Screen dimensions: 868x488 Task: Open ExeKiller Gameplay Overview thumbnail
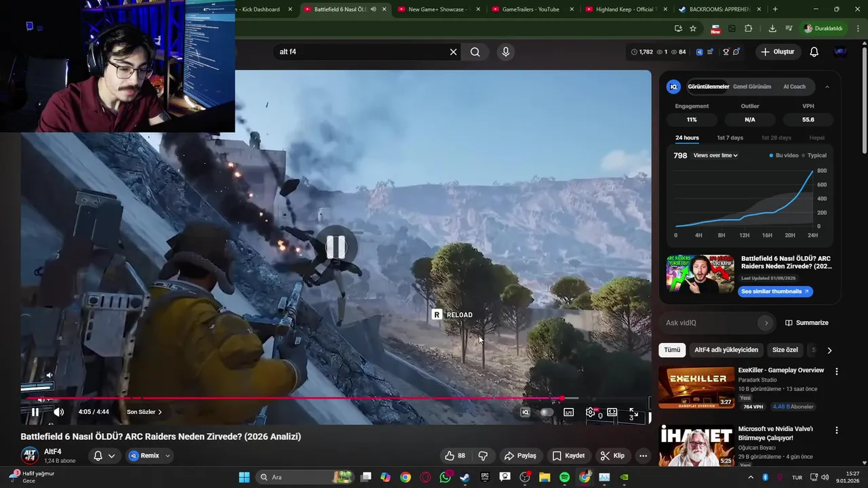tap(696, 388)
